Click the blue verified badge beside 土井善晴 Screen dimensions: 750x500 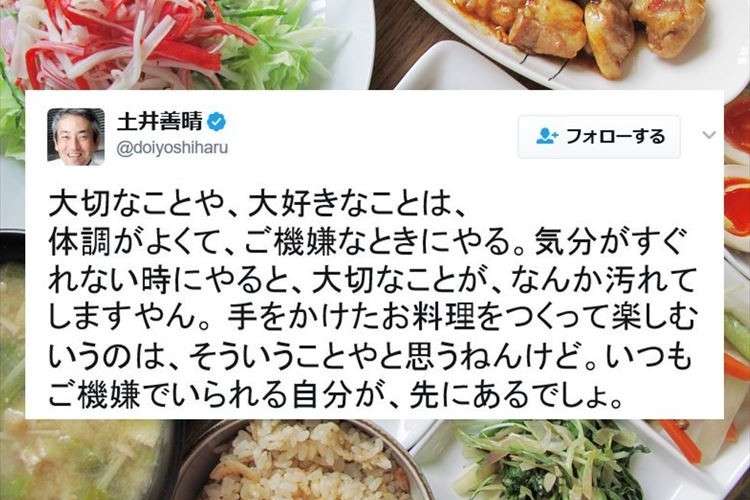(217, 122)
